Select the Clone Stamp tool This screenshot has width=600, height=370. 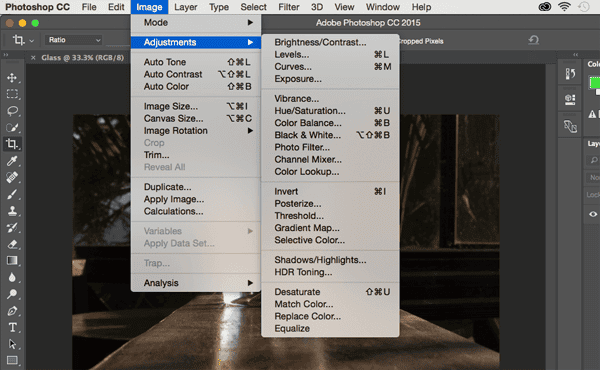(x=12, y=211)
